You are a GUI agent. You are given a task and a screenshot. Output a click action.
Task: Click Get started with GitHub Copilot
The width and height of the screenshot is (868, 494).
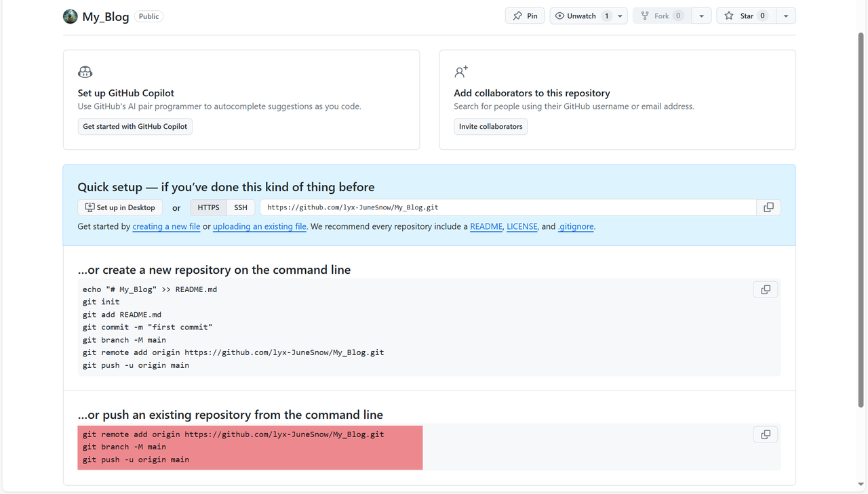tap(135, 127)
